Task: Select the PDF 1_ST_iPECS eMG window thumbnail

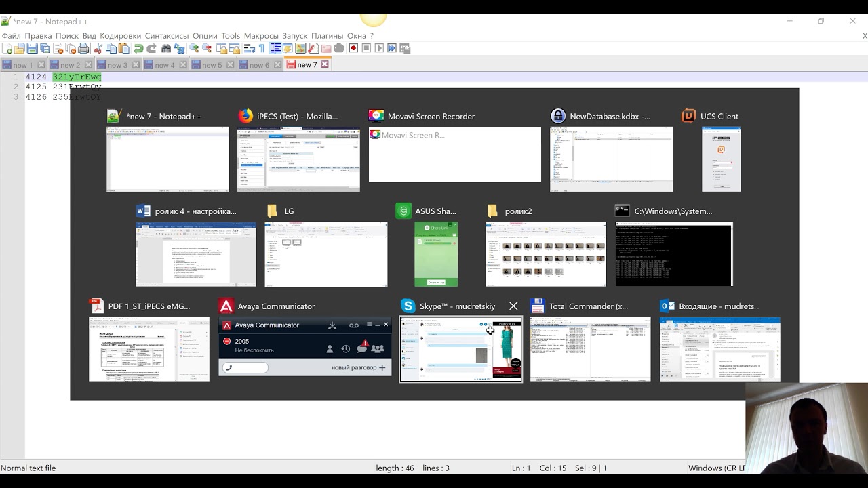Action: pos(149,349)
